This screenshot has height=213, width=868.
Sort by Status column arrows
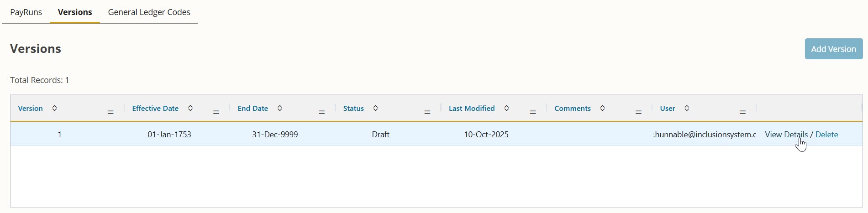pos(375,108)
